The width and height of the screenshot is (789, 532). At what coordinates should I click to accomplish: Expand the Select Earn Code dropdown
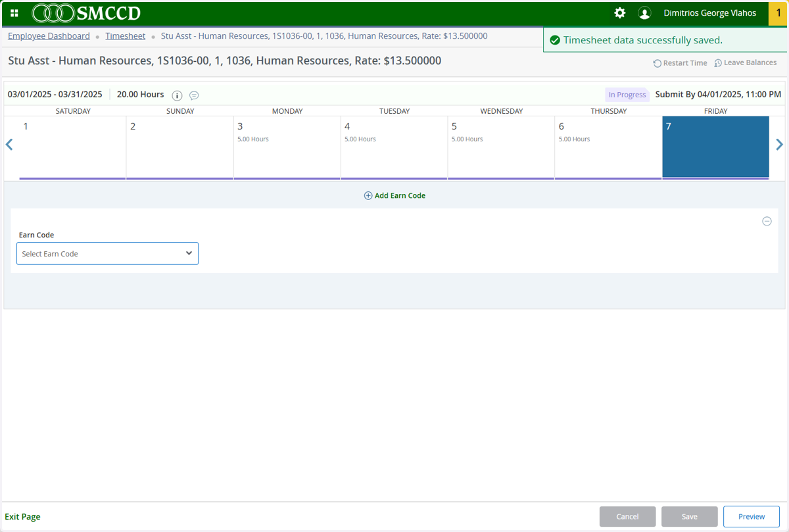(107, 253)
